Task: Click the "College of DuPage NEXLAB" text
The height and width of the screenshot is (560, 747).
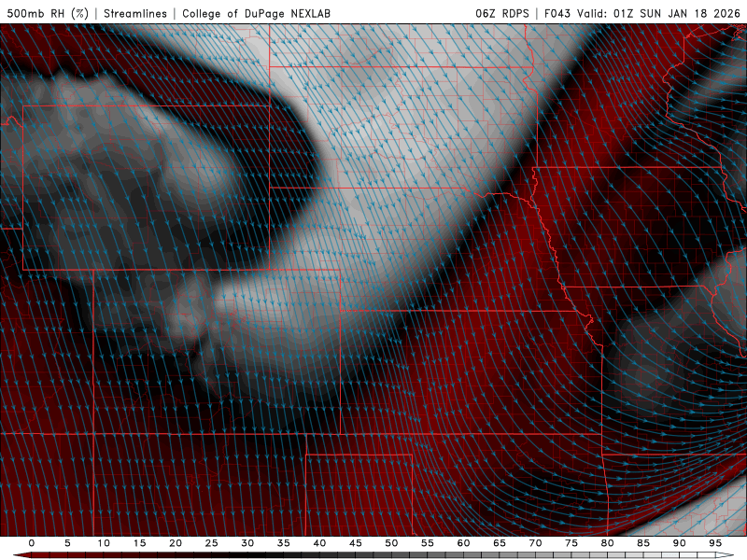Action: coord(256,13)
